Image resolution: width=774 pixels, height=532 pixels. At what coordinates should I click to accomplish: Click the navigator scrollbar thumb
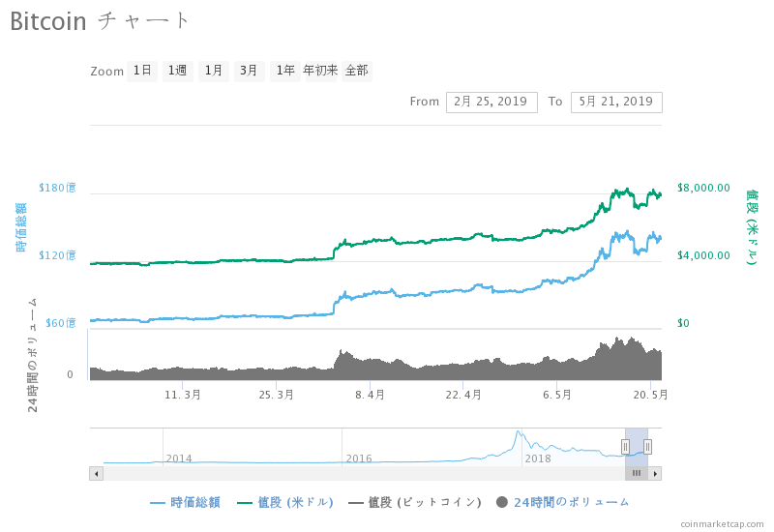tap(637, 474)
